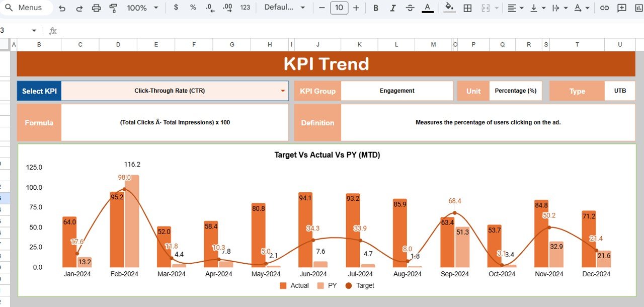Viewport: 644px width, 307px height.
Task: Click the Insert link icon
Action: 605,8
